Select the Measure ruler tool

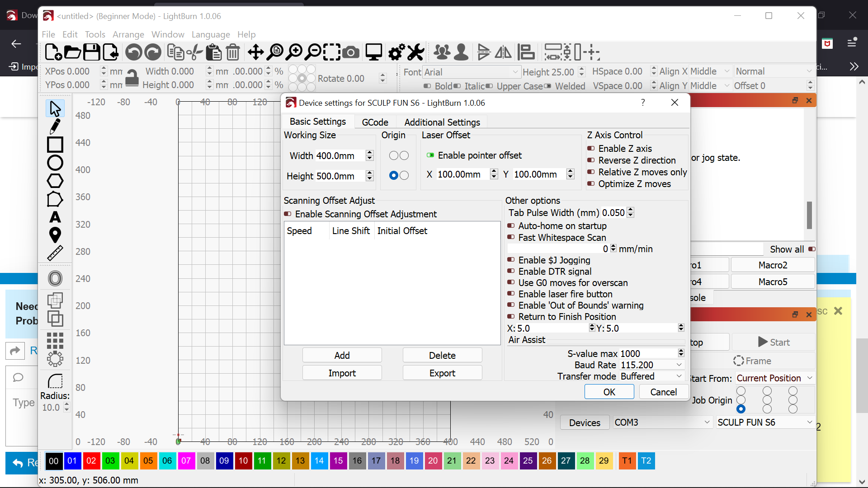point(55,253)
